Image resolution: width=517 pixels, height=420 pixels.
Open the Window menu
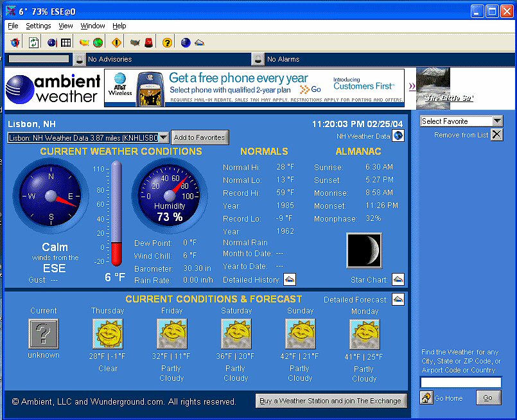click(x=92, y=26)
